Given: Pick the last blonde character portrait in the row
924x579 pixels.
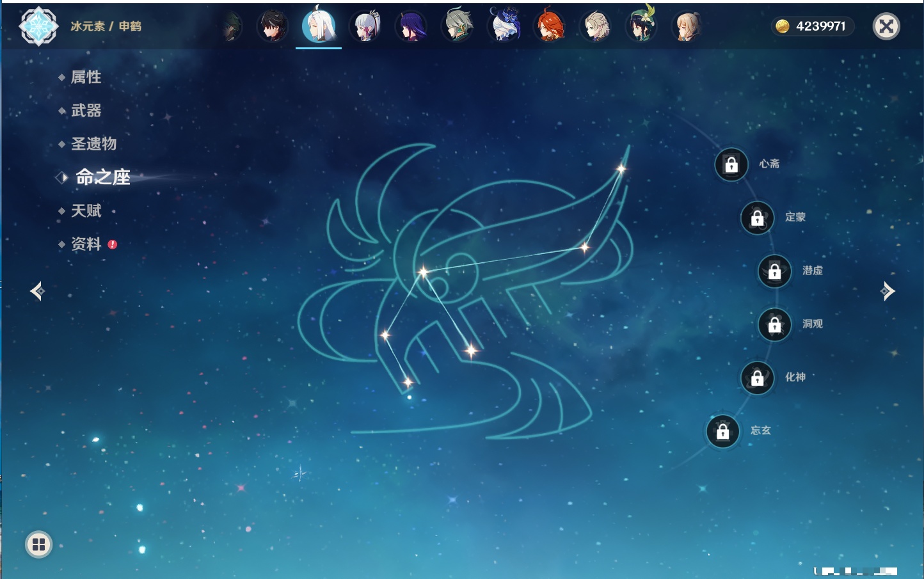Looking at the screenshot, I should (687, 26).
